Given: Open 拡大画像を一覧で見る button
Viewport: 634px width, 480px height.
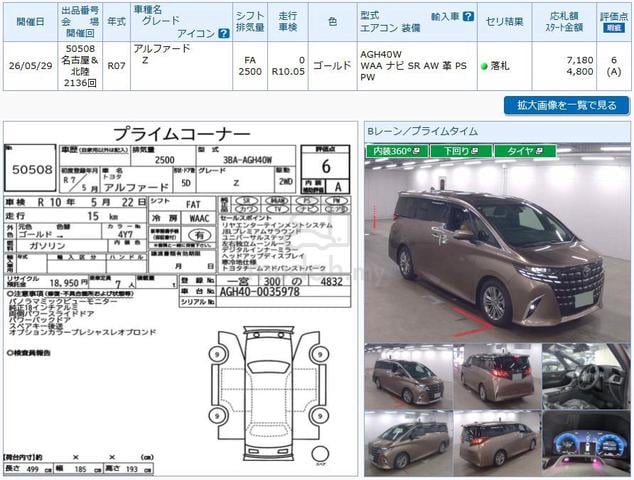Looking at the screenshot, I should 566,106.
